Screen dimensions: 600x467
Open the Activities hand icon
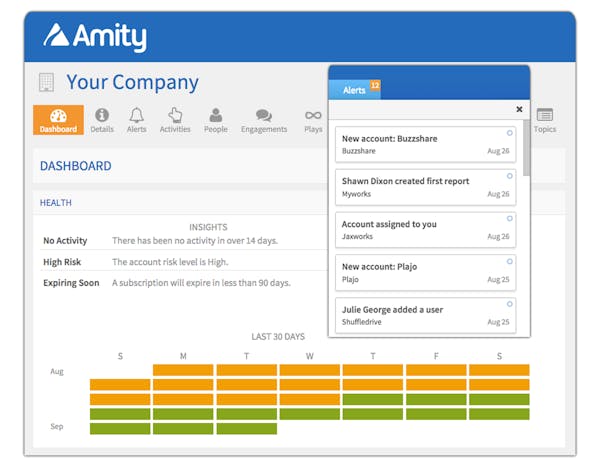click(x=175, y=115)
